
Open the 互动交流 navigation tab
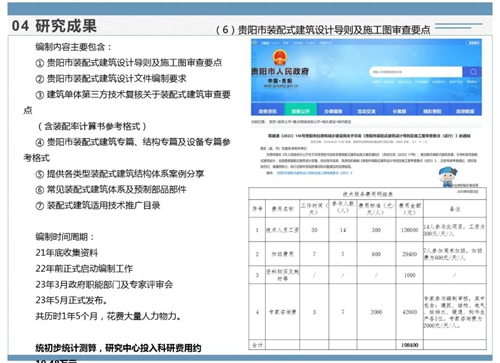366,111
